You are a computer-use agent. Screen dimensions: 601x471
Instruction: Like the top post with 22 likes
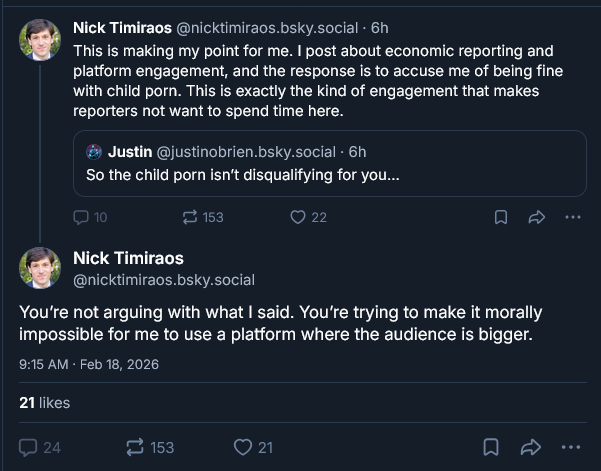(x=296, y=217)
